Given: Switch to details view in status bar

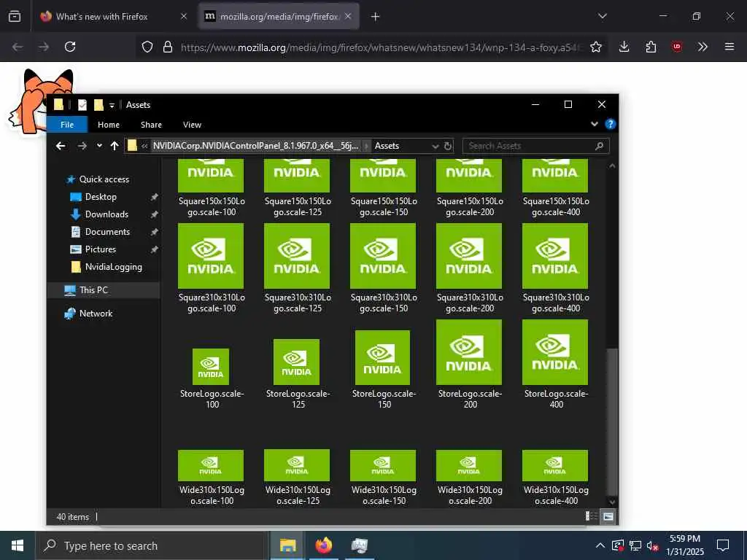Looking at the screenshot, I should 591,516.
